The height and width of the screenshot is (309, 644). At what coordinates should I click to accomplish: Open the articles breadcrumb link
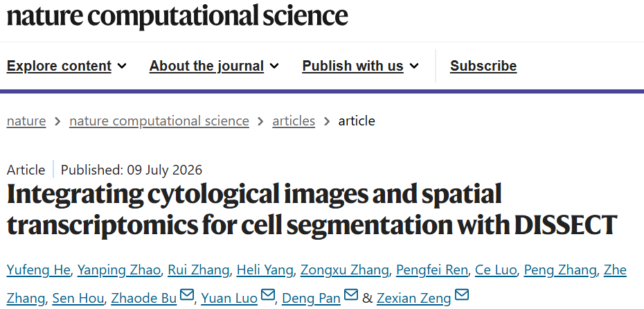click(x=294, y=121)
